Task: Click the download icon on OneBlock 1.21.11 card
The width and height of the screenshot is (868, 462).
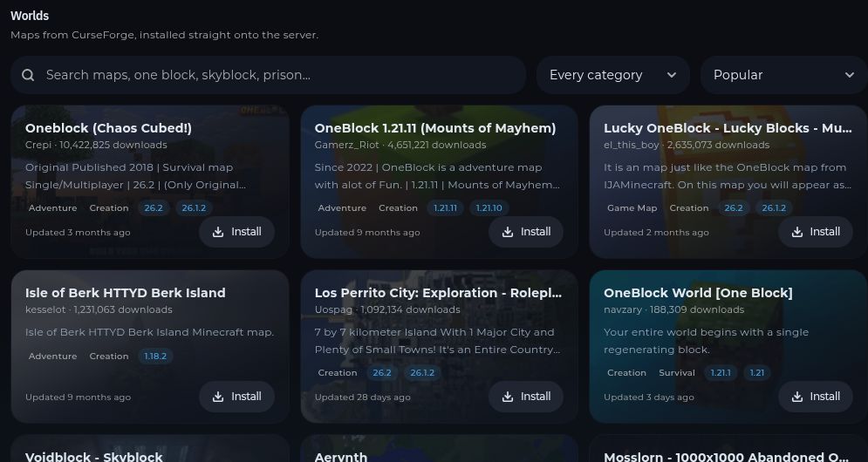Action: [508, 232]
